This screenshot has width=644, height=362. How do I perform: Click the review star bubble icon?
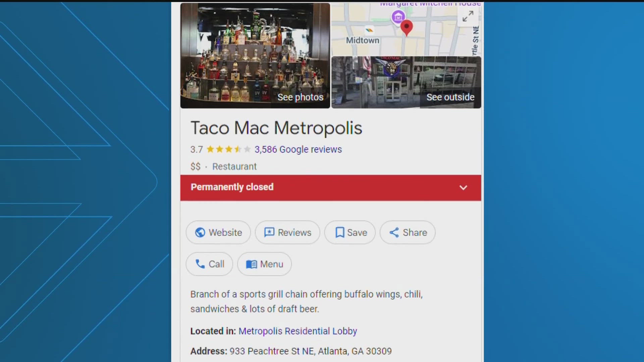[x=269, y=232]
